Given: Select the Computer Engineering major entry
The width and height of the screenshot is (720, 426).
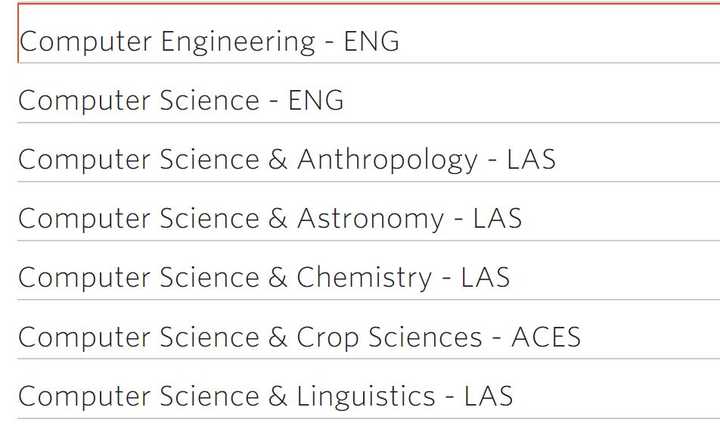Looking at the screenshot, I should point(369,33).
